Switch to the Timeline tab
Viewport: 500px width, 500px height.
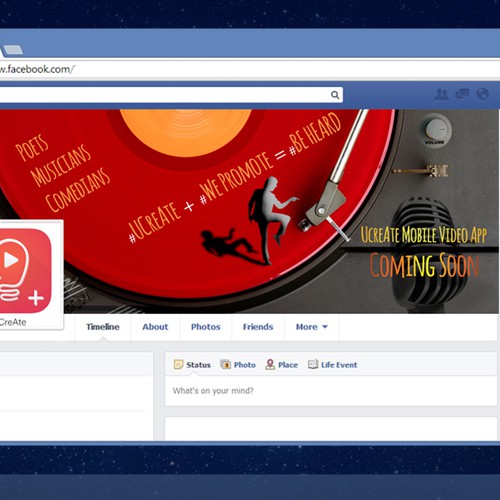[103, 327]
